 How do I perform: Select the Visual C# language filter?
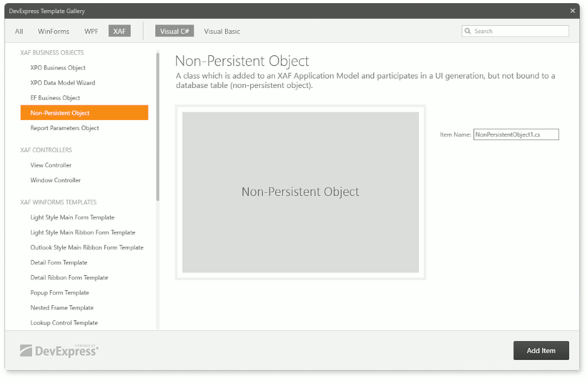point(174,31)
